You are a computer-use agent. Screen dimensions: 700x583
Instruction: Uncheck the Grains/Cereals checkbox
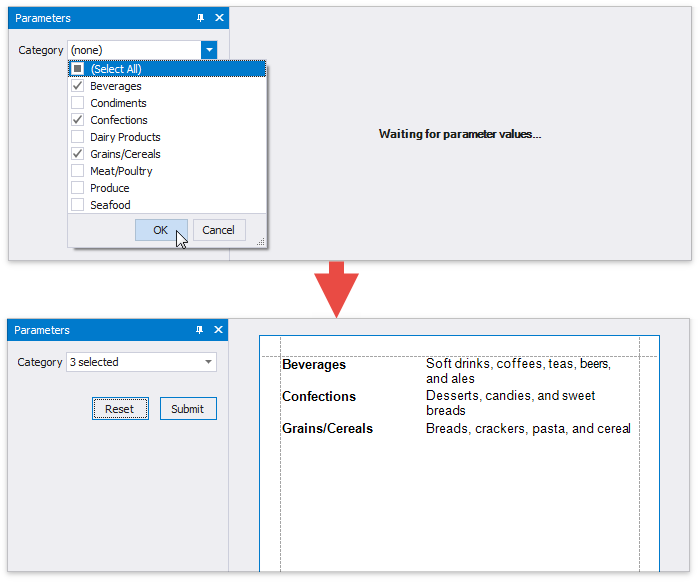[77, 154]
